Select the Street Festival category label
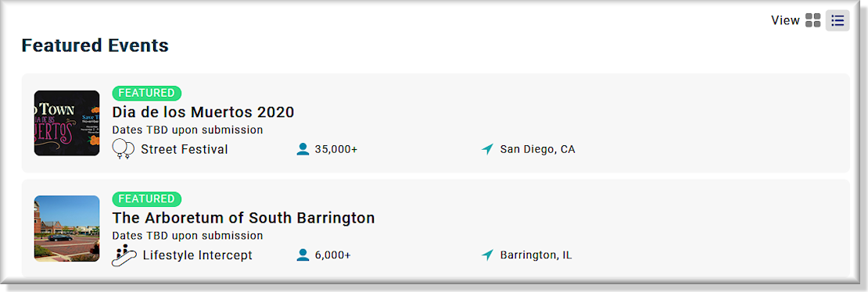Image resolution: width=868 pixels, height=292 pixels. coord(185,149)
